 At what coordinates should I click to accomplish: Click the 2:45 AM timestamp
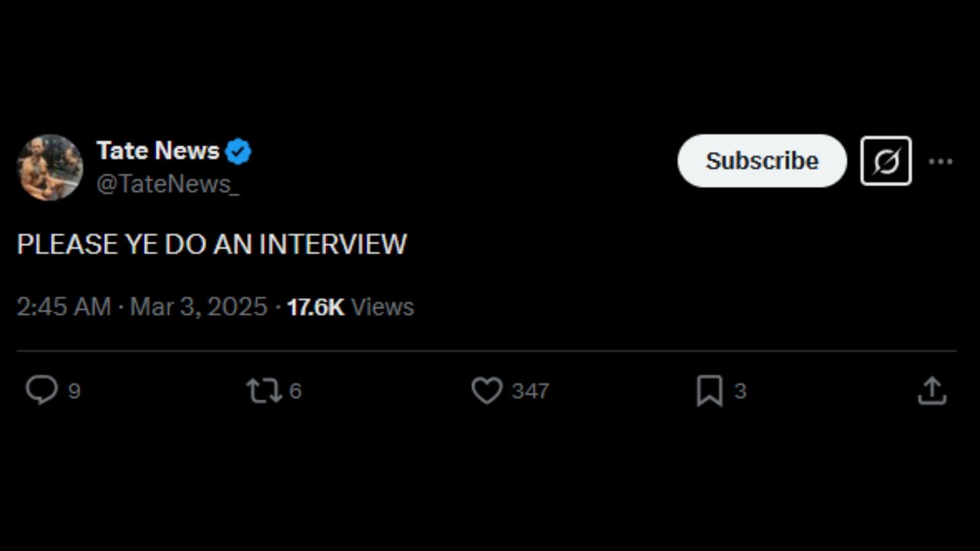(x=64, y=307)
